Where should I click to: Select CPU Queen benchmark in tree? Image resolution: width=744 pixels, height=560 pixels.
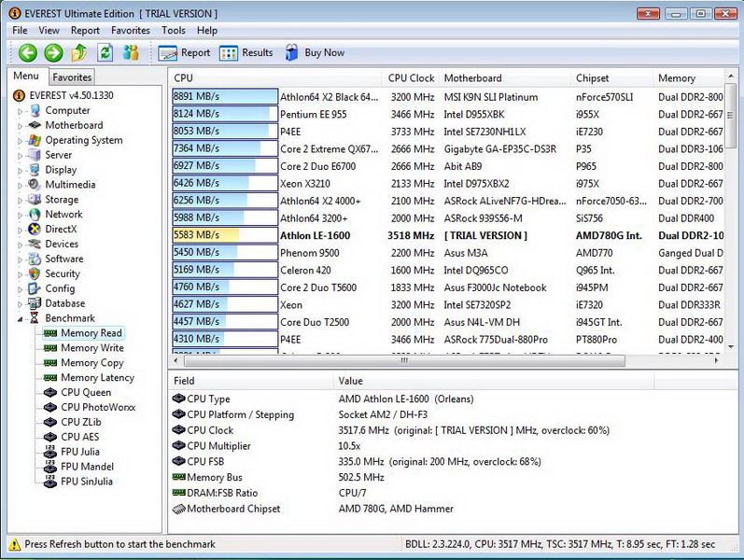click(x=85, y=393)
